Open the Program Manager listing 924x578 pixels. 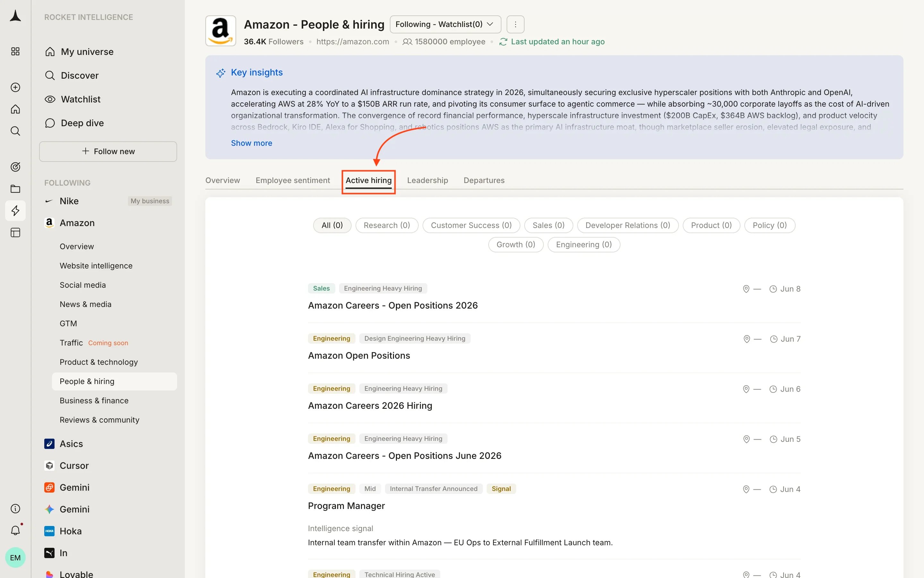[x=346, y=506]
